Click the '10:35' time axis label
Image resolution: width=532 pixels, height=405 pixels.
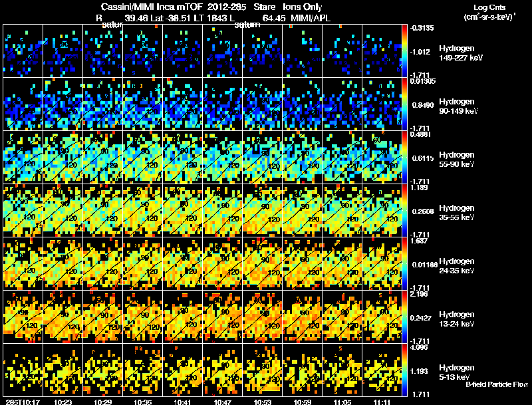pyautogui.click(x=142, y=402)
